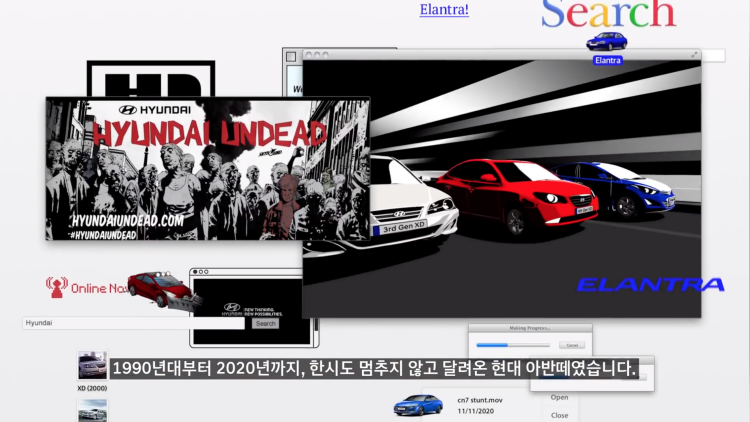Click the Hyundai New Thinking logo window

click(252, 310)
